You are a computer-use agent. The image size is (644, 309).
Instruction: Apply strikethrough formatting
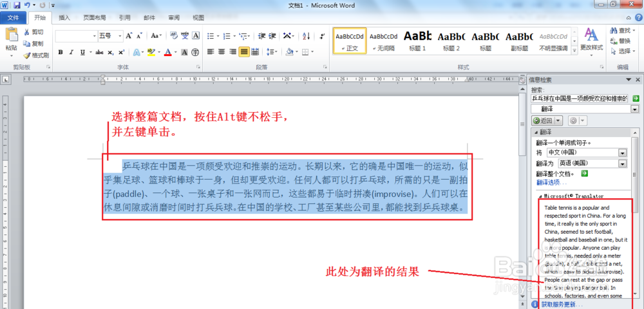coord(99,52)
